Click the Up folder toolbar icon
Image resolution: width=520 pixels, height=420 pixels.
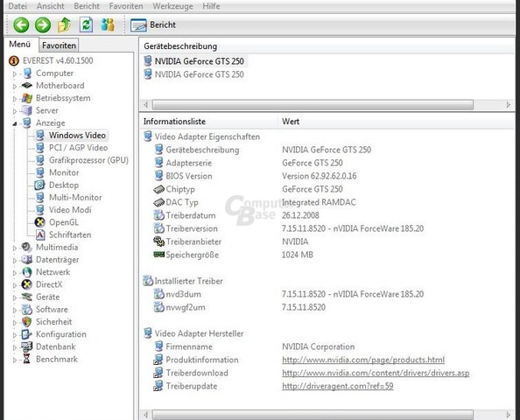(x=64, y=24)
